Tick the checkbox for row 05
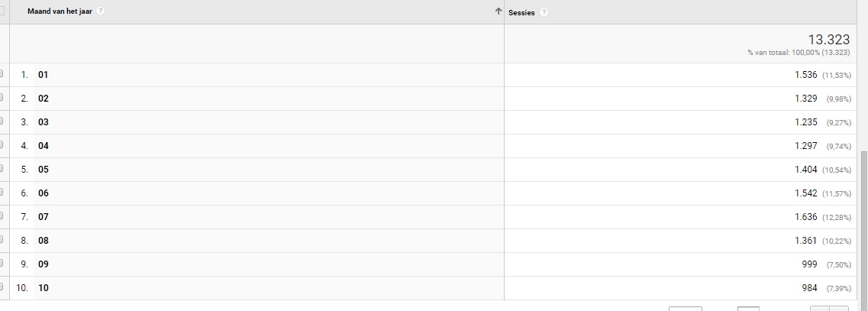This screenshot has width=868, height=311. 1,169
